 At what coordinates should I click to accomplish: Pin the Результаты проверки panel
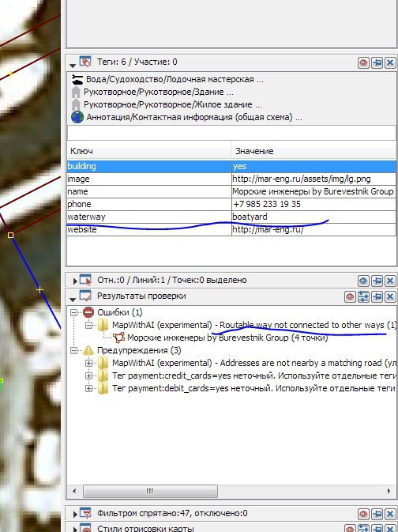(377, 297)
